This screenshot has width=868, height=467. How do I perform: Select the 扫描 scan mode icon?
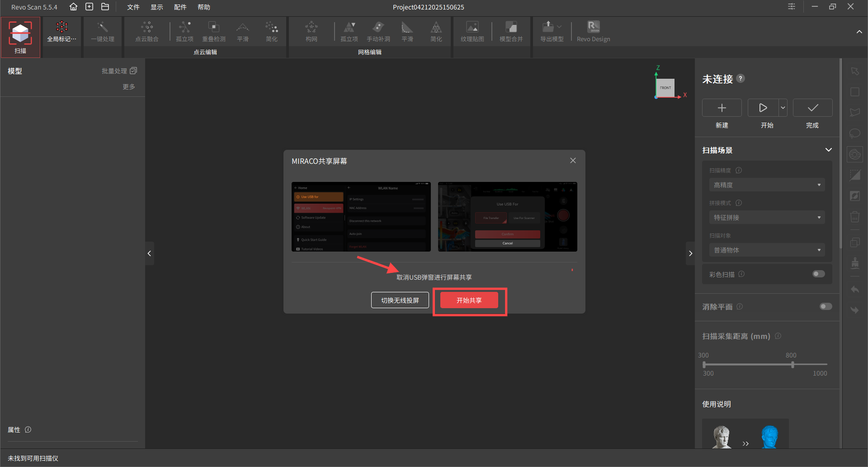pyautogui.click(x=20, y=37)
